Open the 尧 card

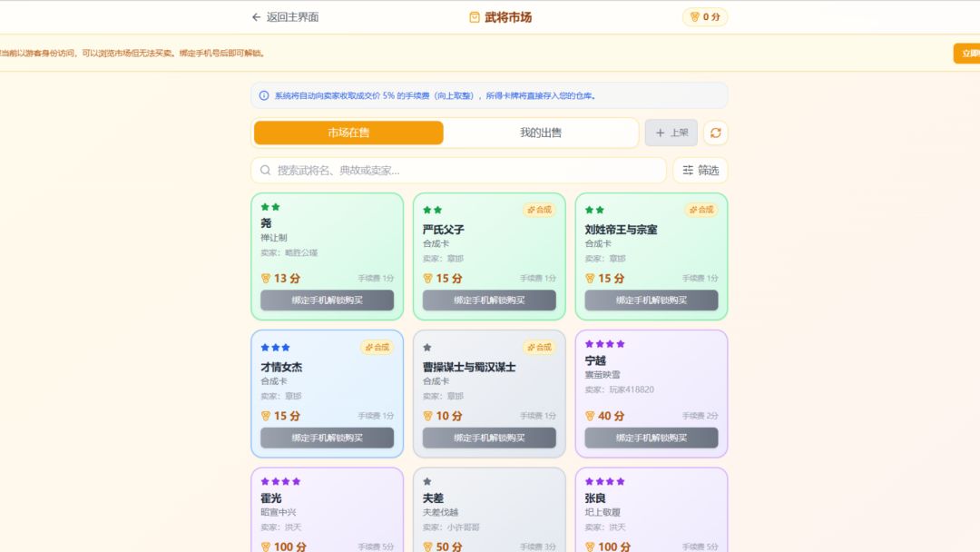(327, 256)
